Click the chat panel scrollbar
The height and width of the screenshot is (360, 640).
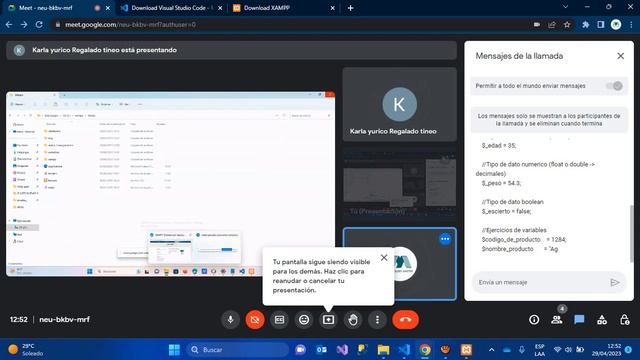click(x=631, y=233)
